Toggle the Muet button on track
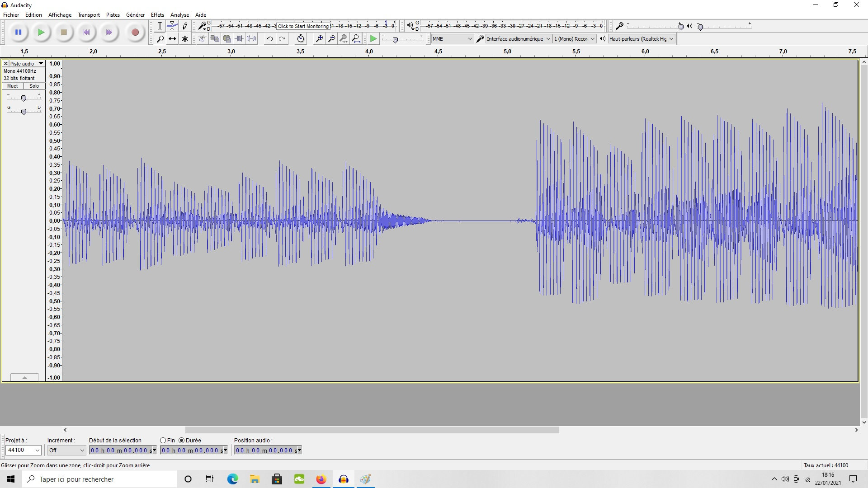The image size is (868, 488). [x=13, y=86]
